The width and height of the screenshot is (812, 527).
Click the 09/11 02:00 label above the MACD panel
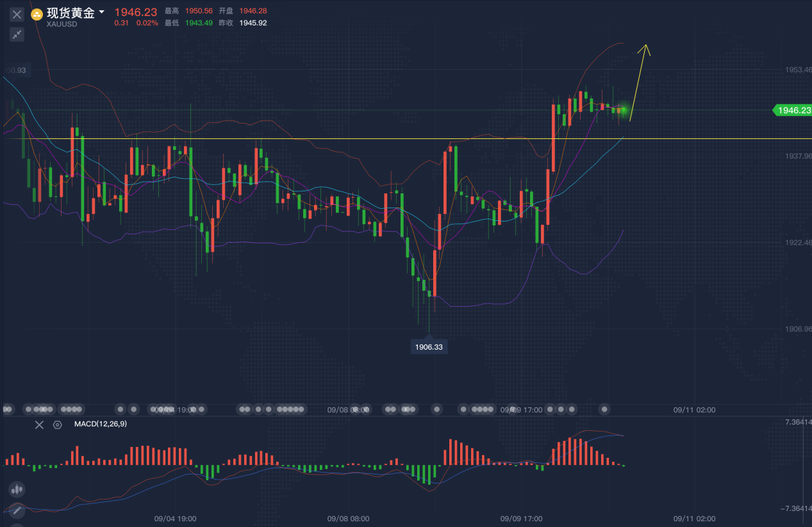(694, 410)
